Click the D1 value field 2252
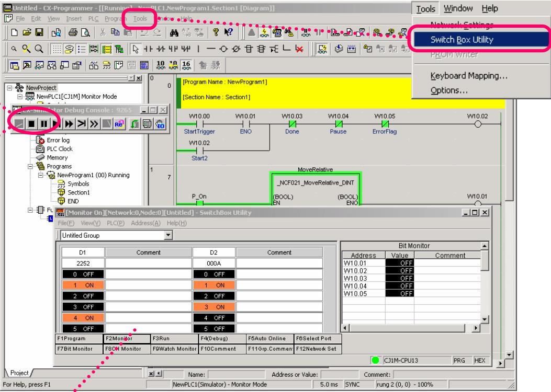This screenshot has height=392, width=551. pos(83,263)
